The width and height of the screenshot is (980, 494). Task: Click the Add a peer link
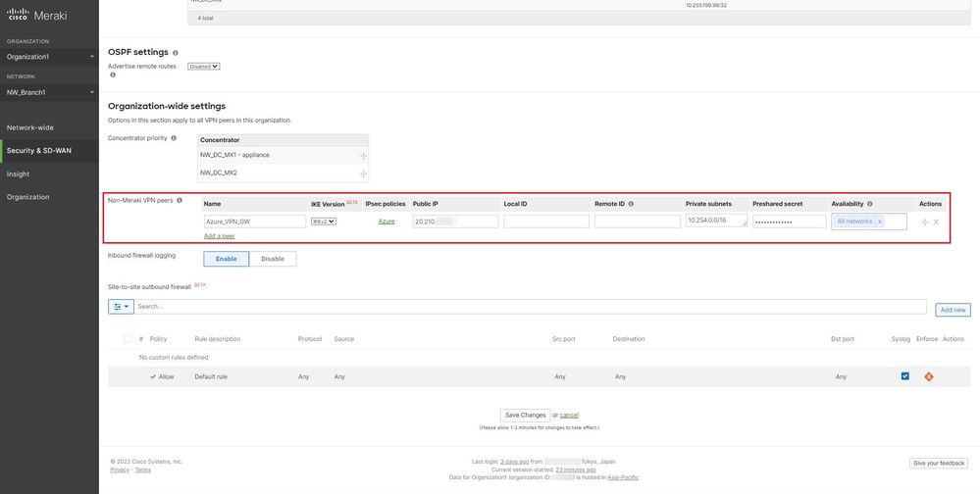click(x=219, y=237)
